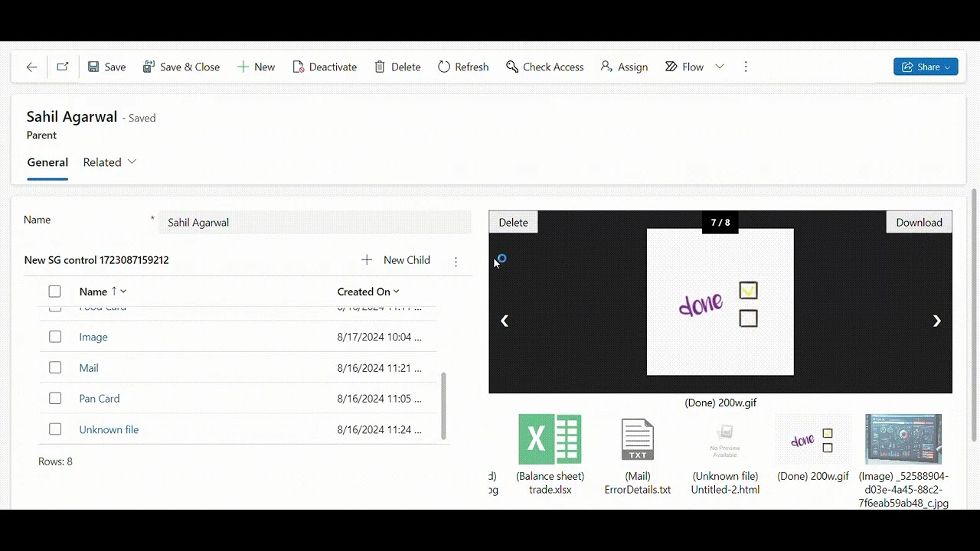980x551 pixels.
Task: Select the Mail TXT file thumbnail
Action: [x=637, y=440]
